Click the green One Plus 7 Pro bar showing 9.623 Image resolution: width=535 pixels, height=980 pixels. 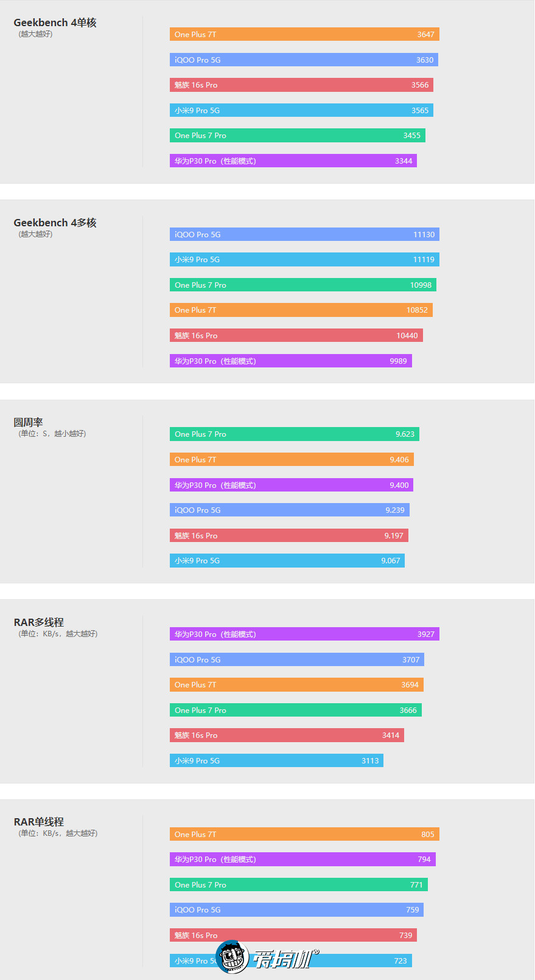click(x=295, y=434)
